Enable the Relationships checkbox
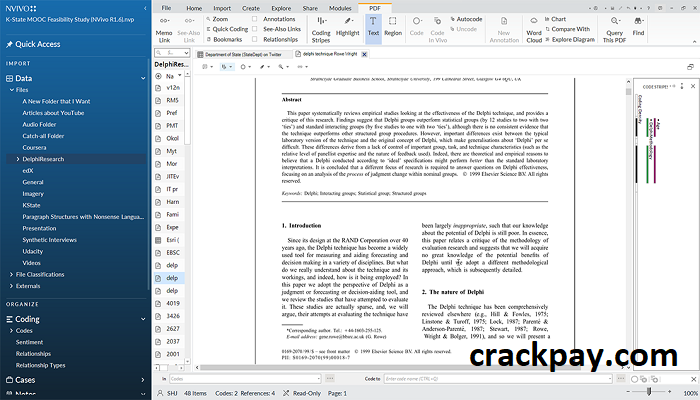 254,39
